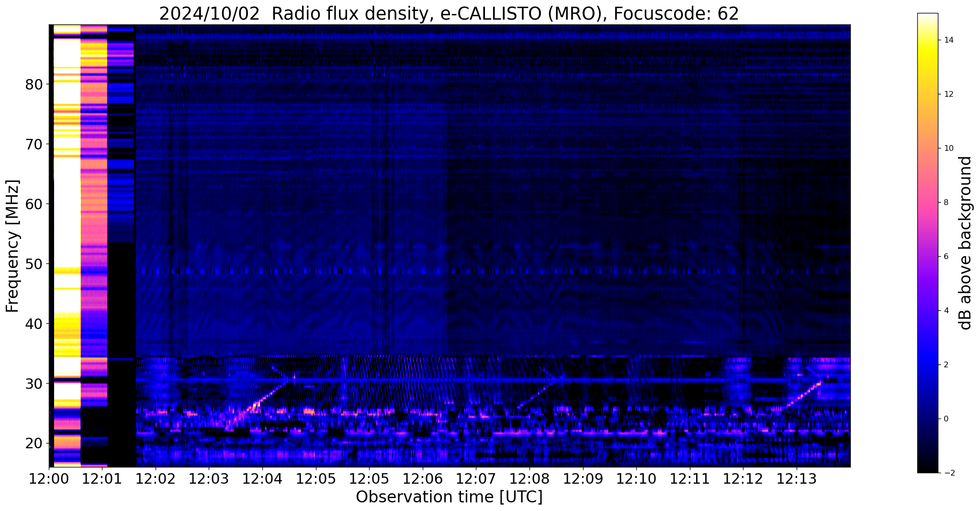This screenshot has width=980, height=511.
Task: Click the 70 MHz frequency tick label
Action: (x=34, y=144)
